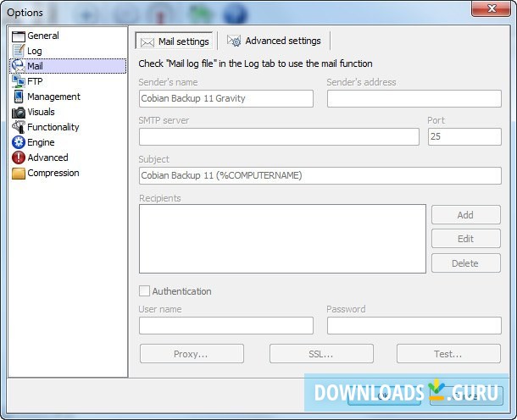Click the Sender's address field
This screenshot has width=517, height=420.
pos(414,98)
